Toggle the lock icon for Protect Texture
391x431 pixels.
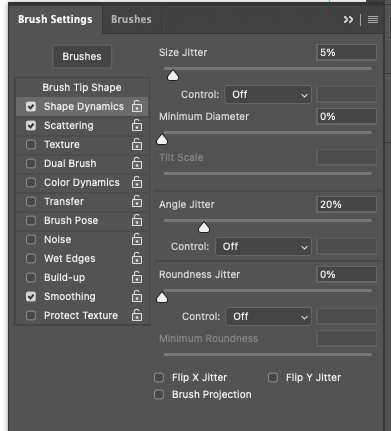click(137, 315)
